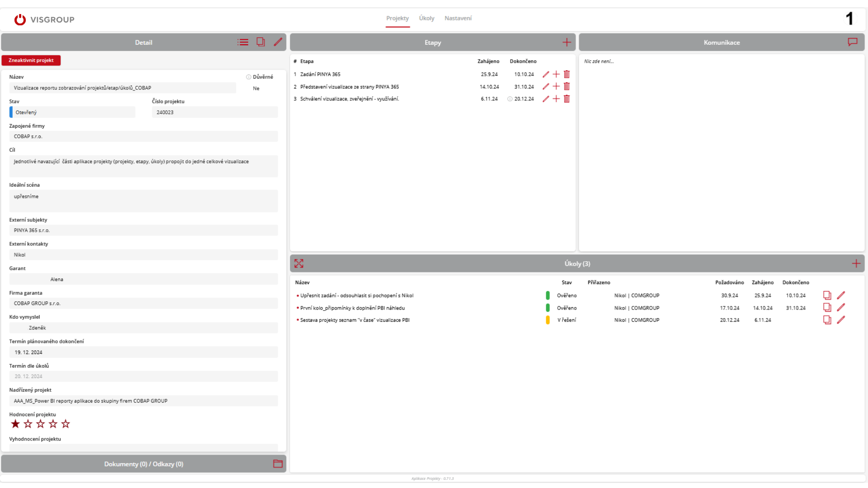Click the Zneaktivnit projekt button
This screenshot has height=488, width=868.
[31, 61]
